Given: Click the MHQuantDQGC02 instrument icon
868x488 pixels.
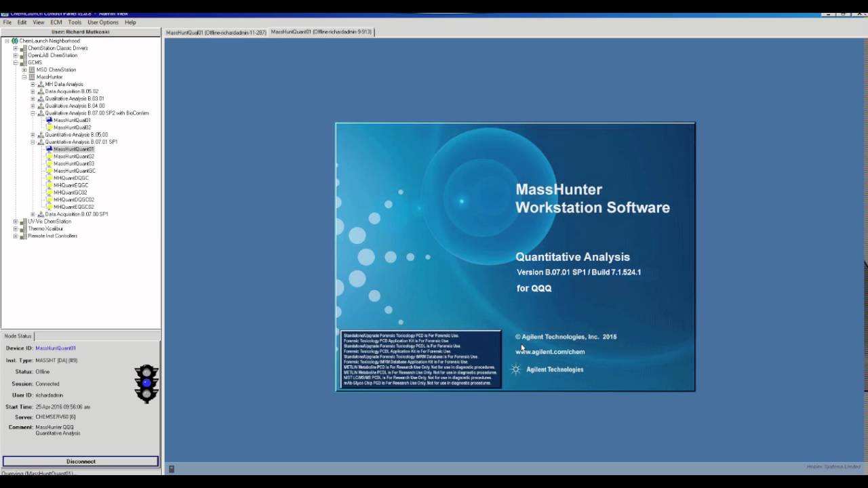Looking at the screenshot, I should [x=49, y=200].
